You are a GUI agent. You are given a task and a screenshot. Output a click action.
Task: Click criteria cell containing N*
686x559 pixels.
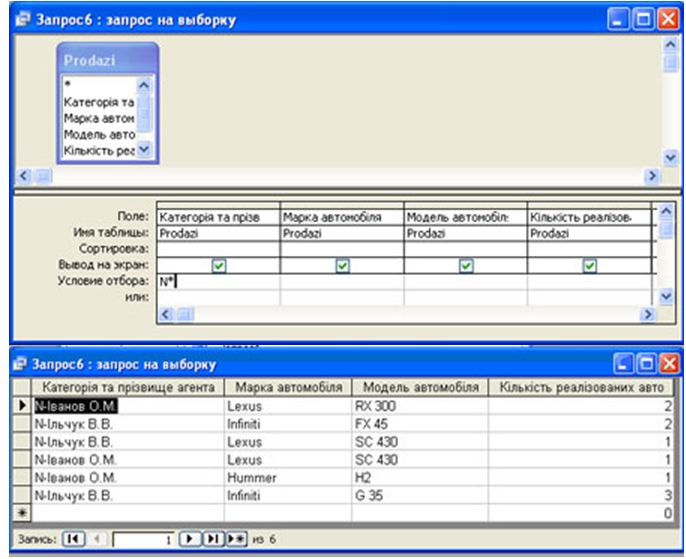click(x=219, y=282)
